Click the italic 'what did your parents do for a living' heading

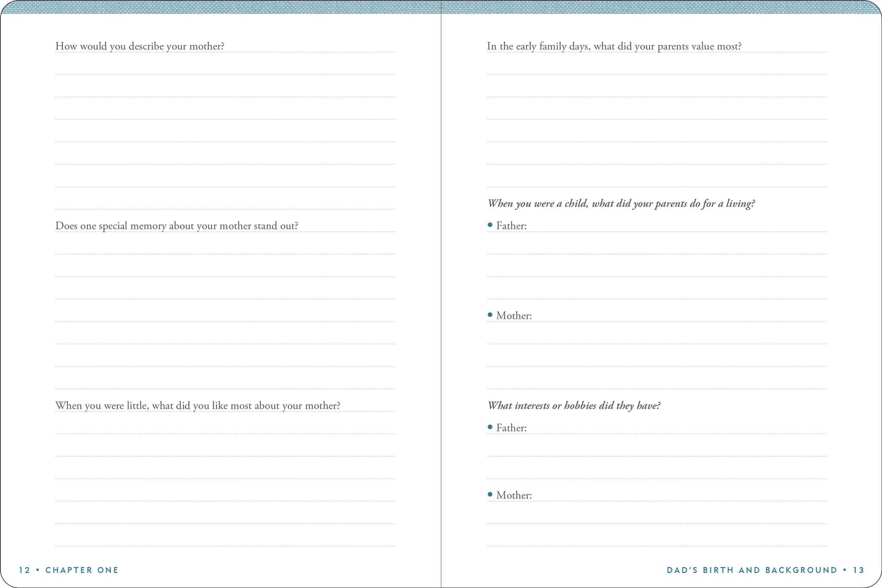(621, 203)
